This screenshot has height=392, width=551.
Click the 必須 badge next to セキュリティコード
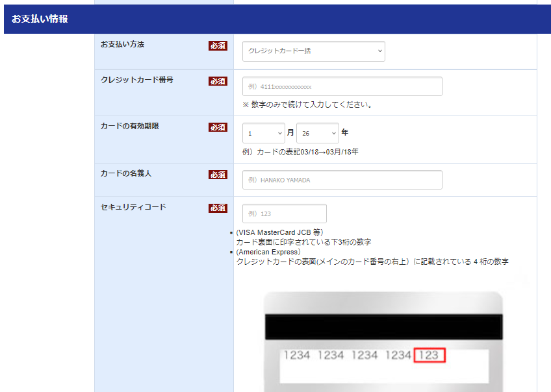pos(218,208)
